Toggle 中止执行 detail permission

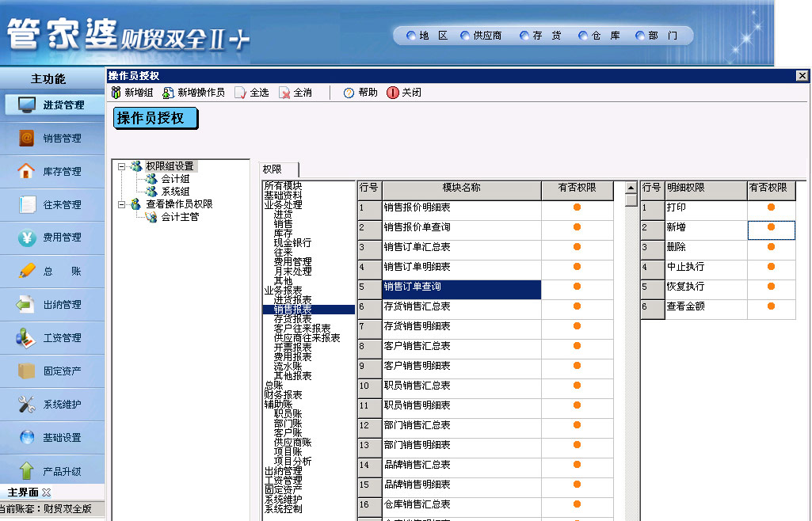tap(771, 267)
